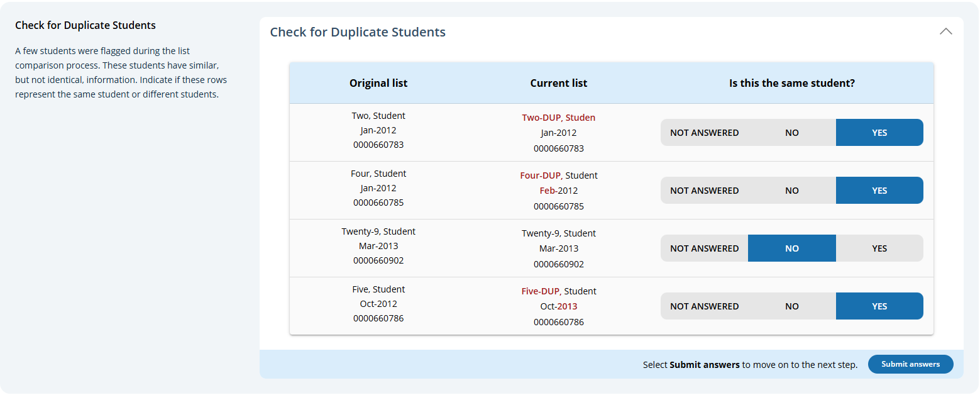Select NO for the Two, Student row
980x395 pixels.
tap(791, 133)
